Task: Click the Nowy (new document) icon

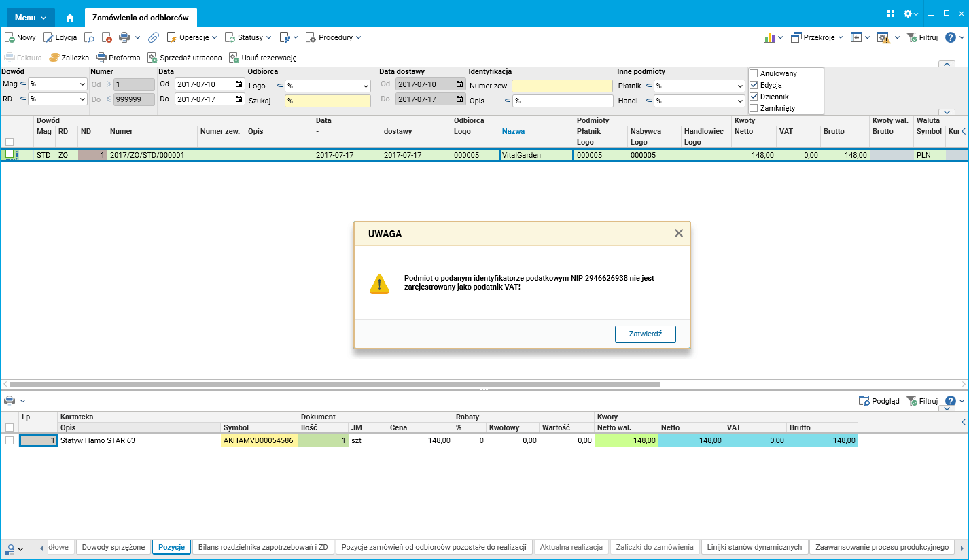Action: pyautogui.click(x=10, y=37)
